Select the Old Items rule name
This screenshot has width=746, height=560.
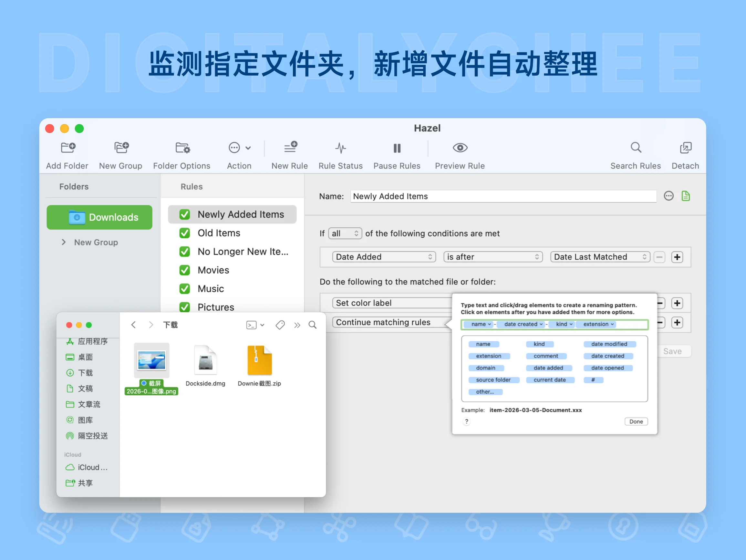[219, 233]
